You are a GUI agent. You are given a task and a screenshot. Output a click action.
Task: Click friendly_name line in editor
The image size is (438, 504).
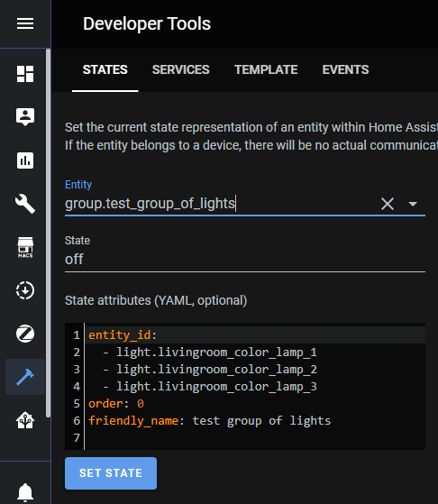pos(209,420)
